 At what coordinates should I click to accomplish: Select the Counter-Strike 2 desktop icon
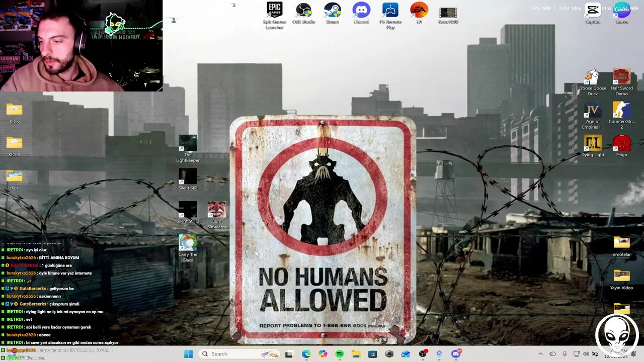[622, 116]
